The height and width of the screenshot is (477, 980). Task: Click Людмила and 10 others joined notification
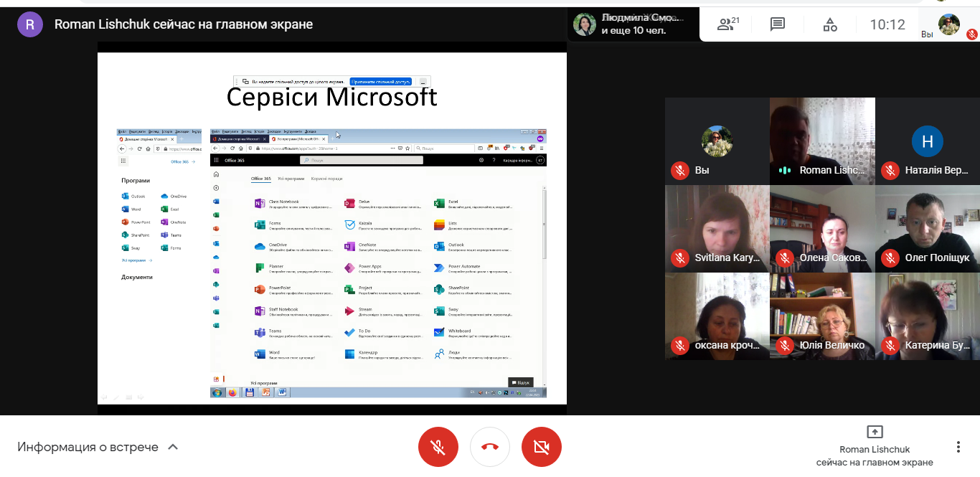(633, 24)
